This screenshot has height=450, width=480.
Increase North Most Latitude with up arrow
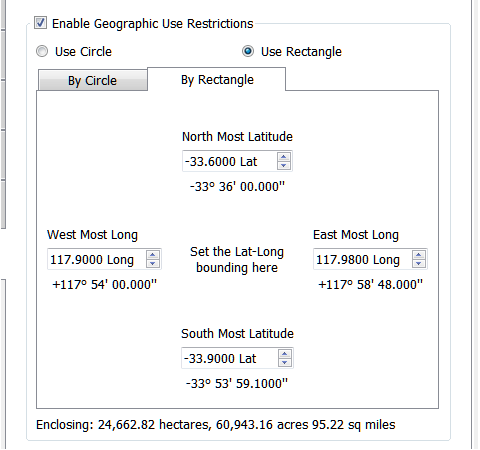click(x=283, y=157)
